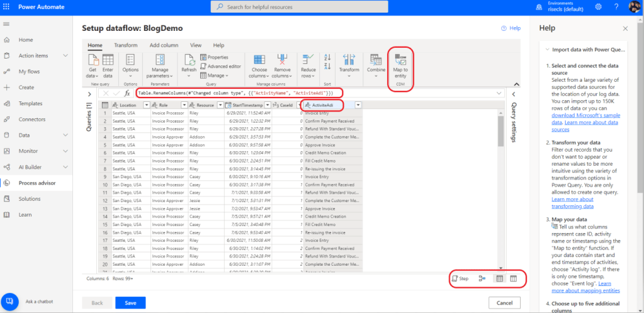Expand the formula bar
This screenshot has width=644, height=313.
499,93
